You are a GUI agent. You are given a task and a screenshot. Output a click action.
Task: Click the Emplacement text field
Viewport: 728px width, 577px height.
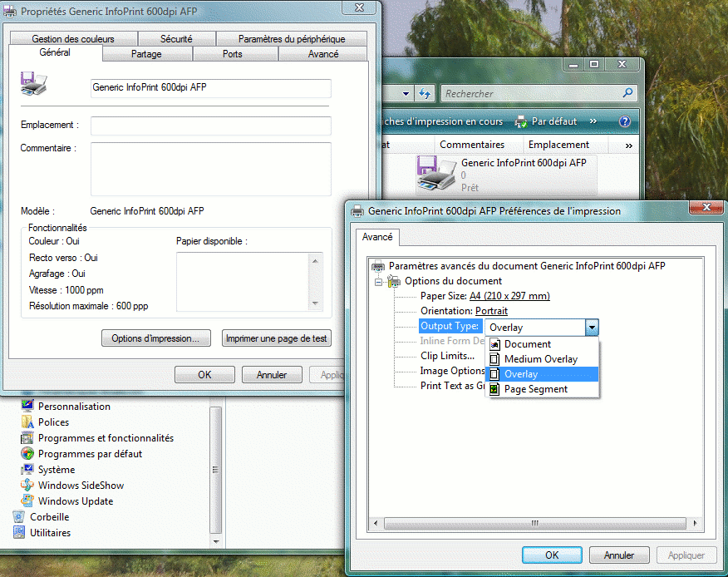point(211,126)
